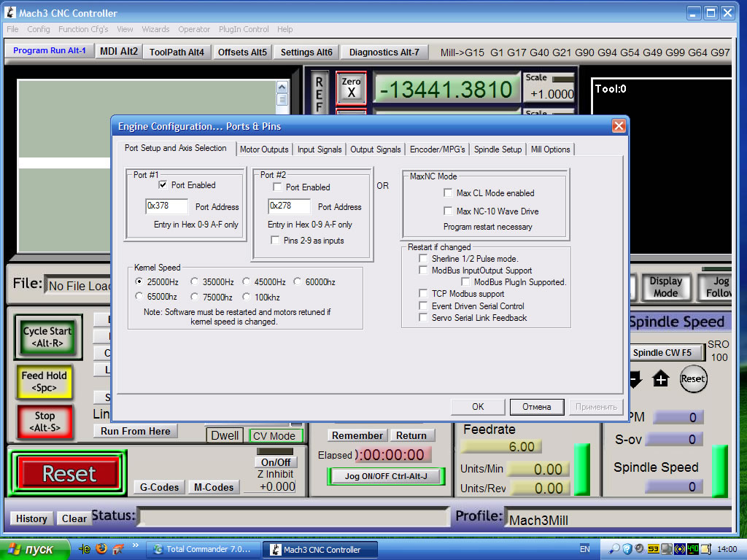
Task: Open the PlugIn Control menu
Action: [x=244, y=29]
